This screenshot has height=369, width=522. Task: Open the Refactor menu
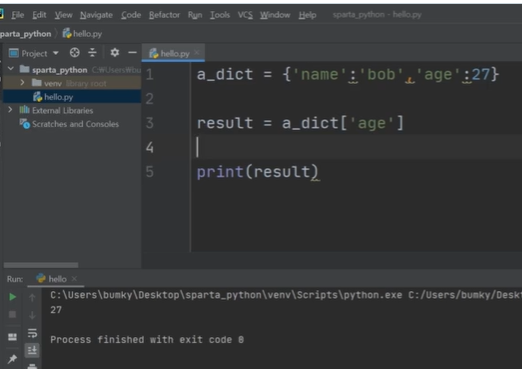(164, 15)
